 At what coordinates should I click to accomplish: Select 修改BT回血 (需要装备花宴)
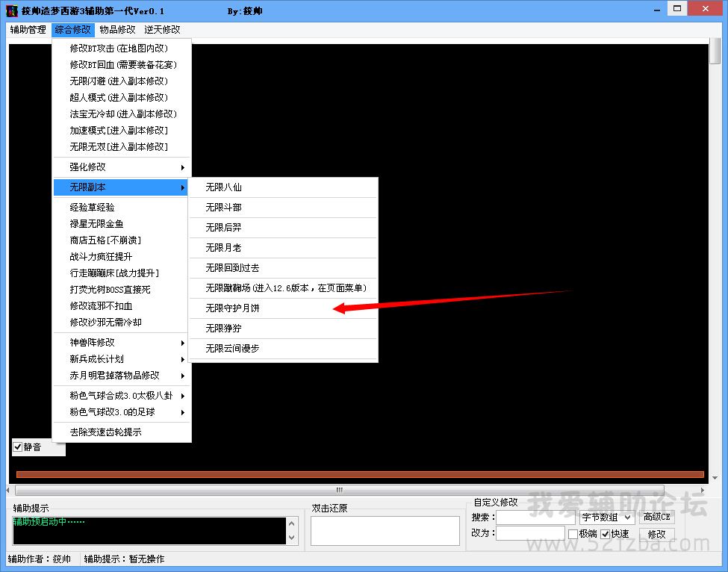[x=122, y=64]
